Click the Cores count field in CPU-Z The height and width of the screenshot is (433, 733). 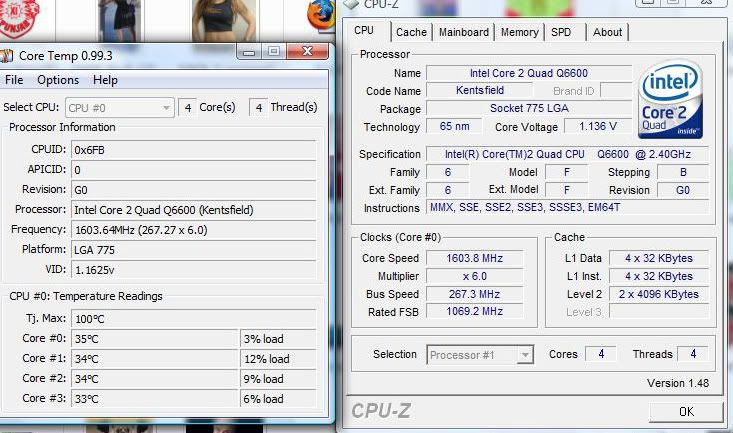(x=601, y=354)
